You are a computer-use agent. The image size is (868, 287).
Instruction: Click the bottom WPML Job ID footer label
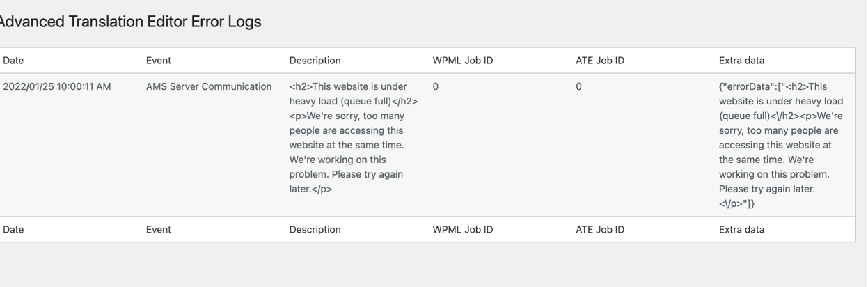pyautogui.click(x=463, y=230)
